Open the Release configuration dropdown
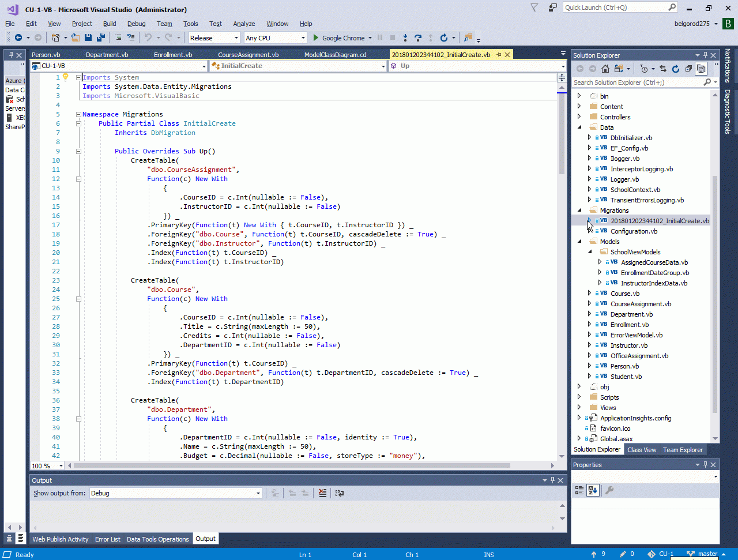This screenshot has width=738, height=560. (x=236, y=38)
